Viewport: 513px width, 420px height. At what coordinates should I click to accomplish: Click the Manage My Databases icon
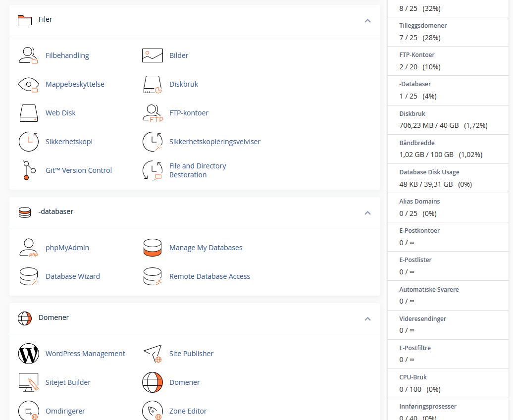click(152, 248)
